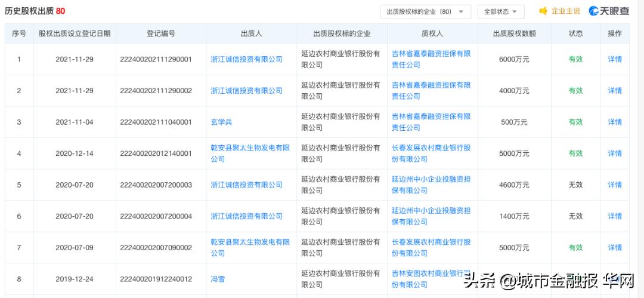Click the 出质股权数额 column header
Viewport: 644px width, 298px height.
point(514,34)
